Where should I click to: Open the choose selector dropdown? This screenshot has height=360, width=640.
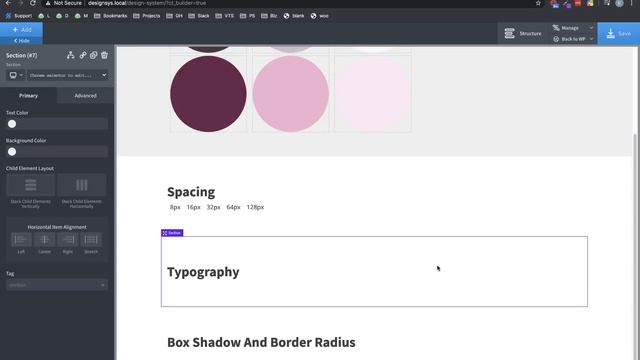point(67,75)
